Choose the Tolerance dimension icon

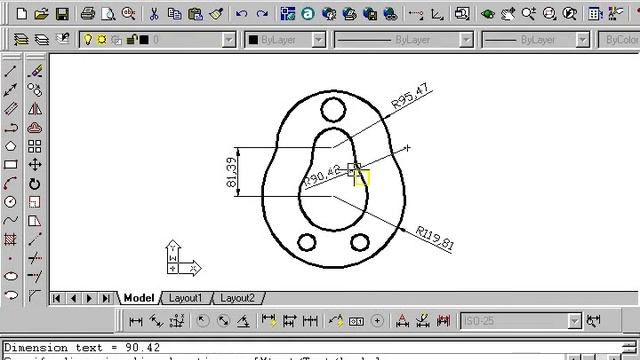(356, 322)
